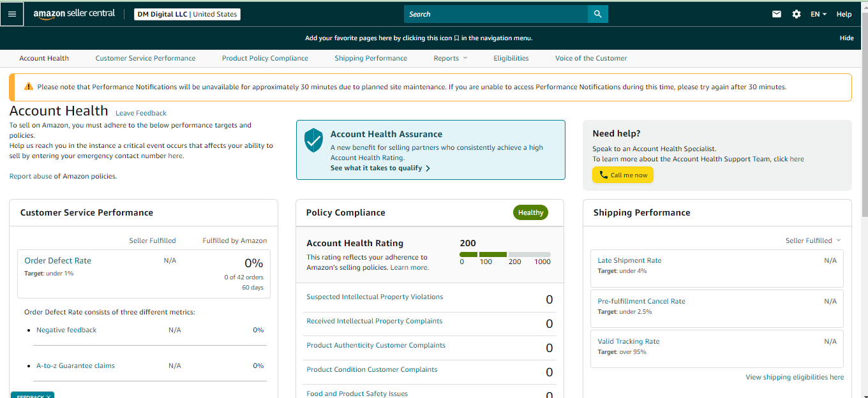Open the Account Health tab

pyautogui.click(x=44, y=58)
